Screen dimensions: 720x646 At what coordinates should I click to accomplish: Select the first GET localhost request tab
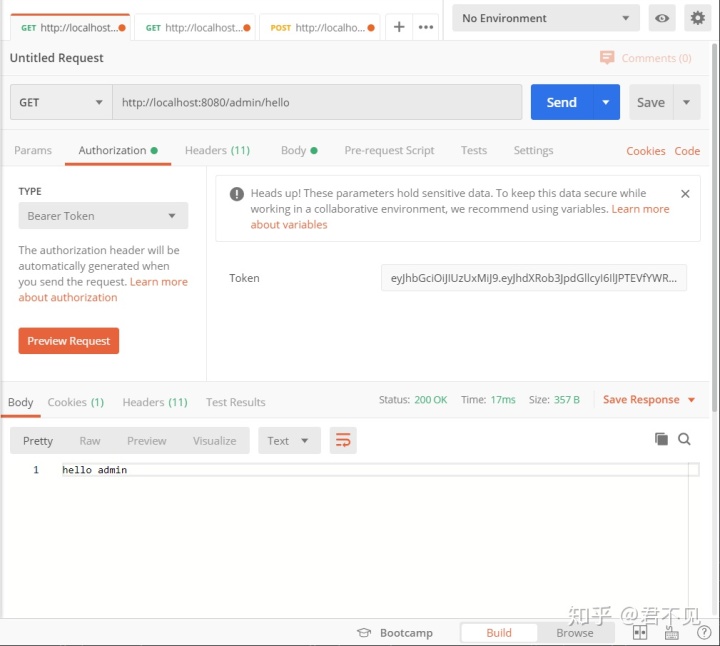[70, 28]
